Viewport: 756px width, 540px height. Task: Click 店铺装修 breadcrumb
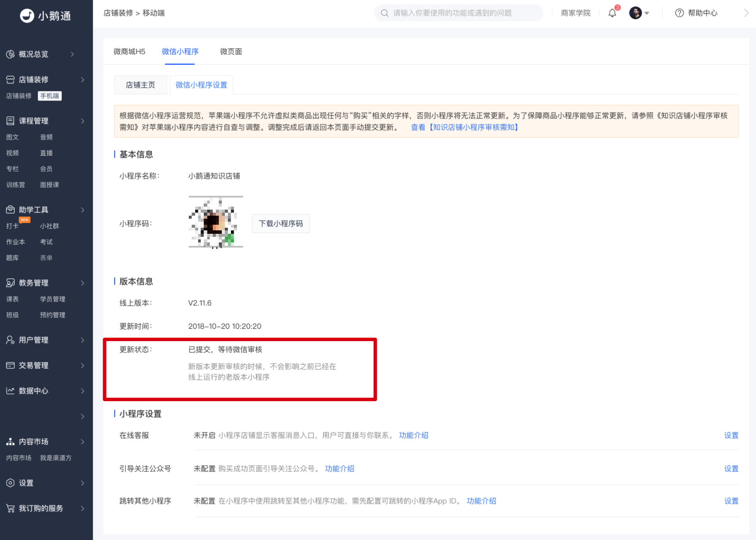(x=118, y=13)
